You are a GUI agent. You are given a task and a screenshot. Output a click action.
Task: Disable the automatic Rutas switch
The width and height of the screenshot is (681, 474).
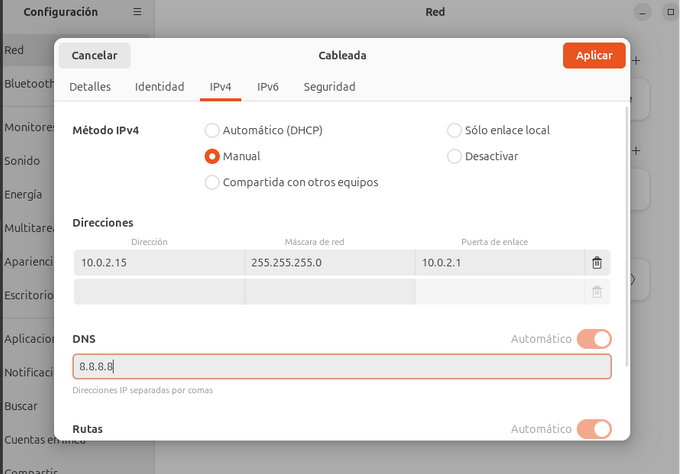click(x=593, y=429)
